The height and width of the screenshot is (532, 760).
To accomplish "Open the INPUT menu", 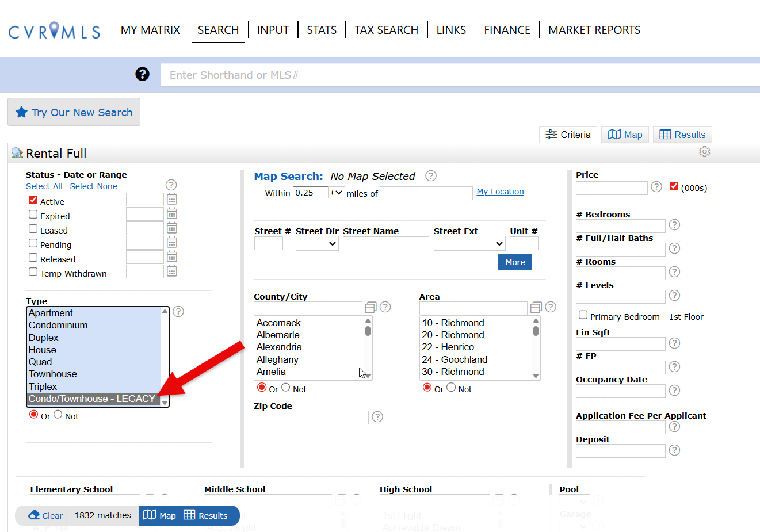I will (273, 30).
